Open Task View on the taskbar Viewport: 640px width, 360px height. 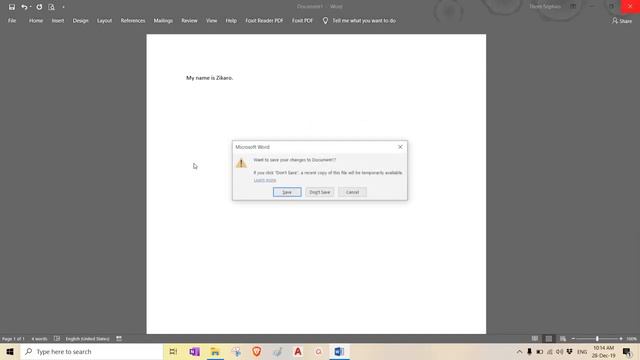173,351
